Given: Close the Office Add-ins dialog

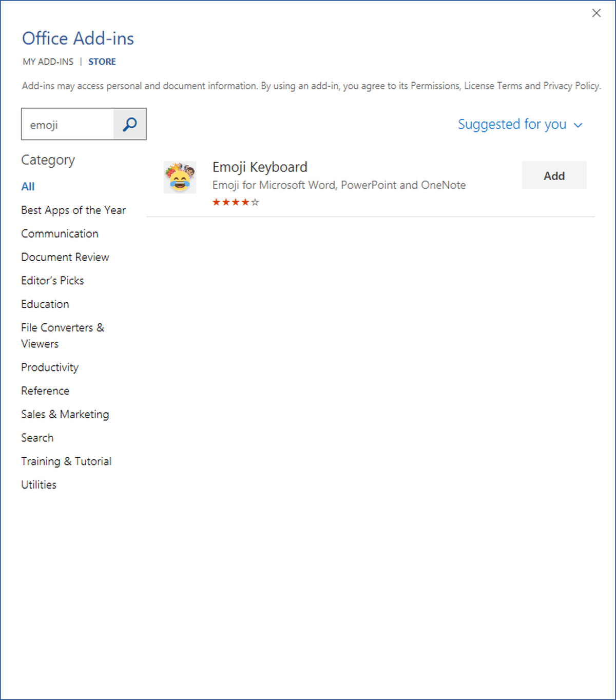Looking at the screenshot, I should [596, 13].
